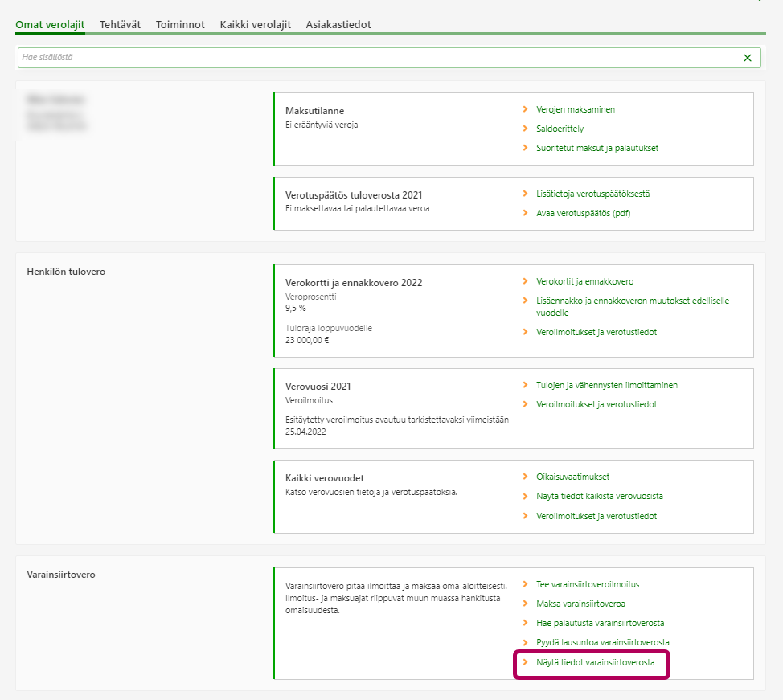The height and width of the screenshot is (700, 783).
Task: Switch to the Tehtävät tab
Action: click(120, 24)
